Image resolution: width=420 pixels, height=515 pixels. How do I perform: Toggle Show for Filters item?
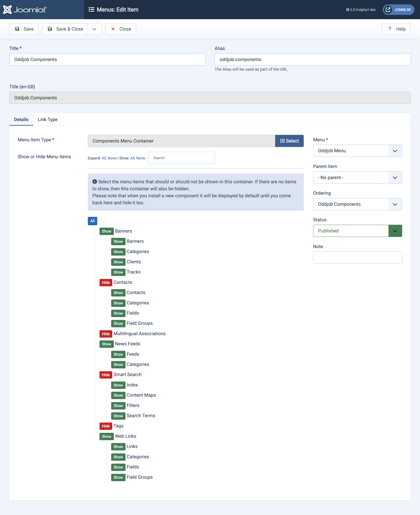[118, 406]
